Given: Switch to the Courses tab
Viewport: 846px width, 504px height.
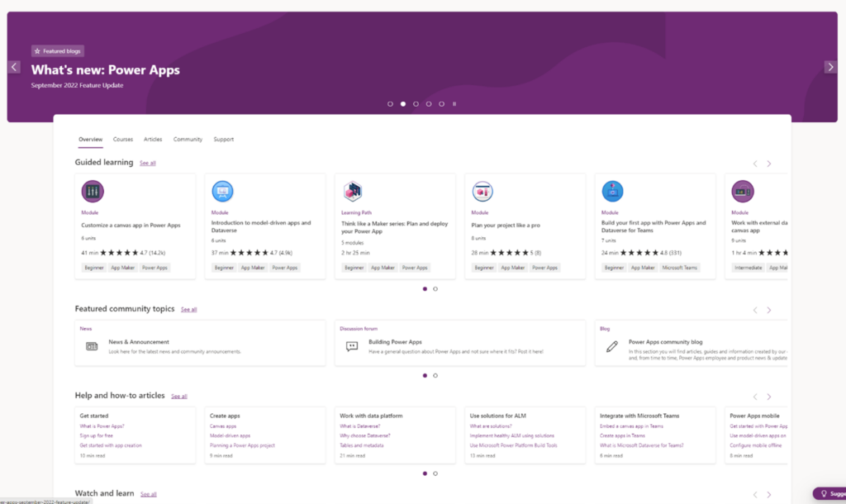Looking at the screenshot, I should coord(122,139).
